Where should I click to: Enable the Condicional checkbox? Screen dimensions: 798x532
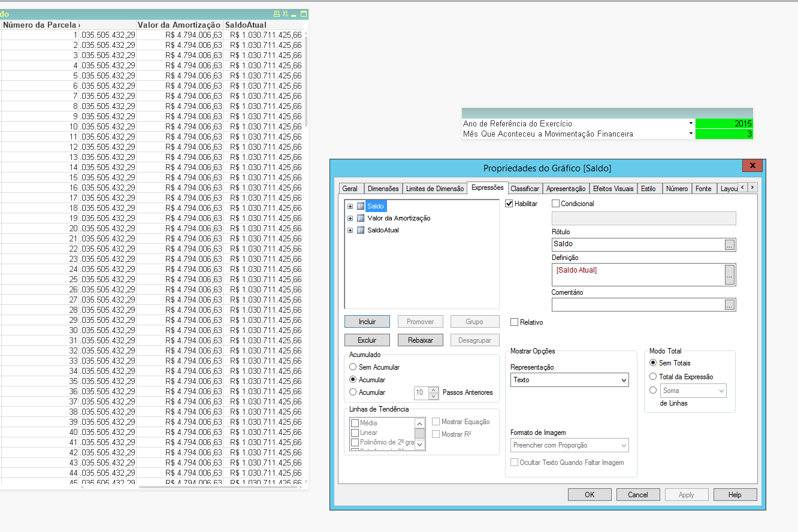(555, 204)
